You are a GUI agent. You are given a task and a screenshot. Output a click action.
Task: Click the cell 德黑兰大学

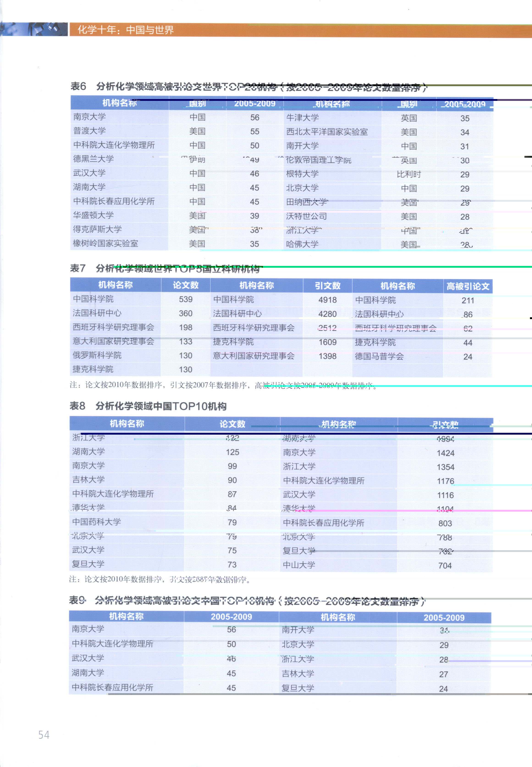click(x=94, y=159)
